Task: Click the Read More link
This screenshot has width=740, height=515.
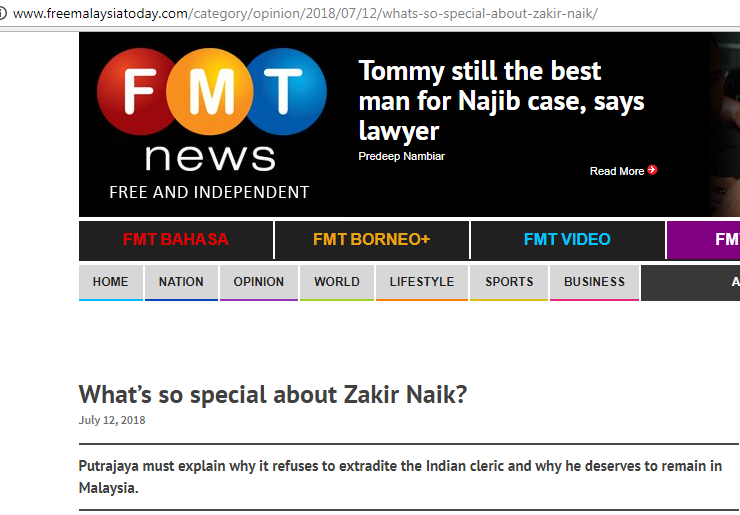Action: [617, 171]
